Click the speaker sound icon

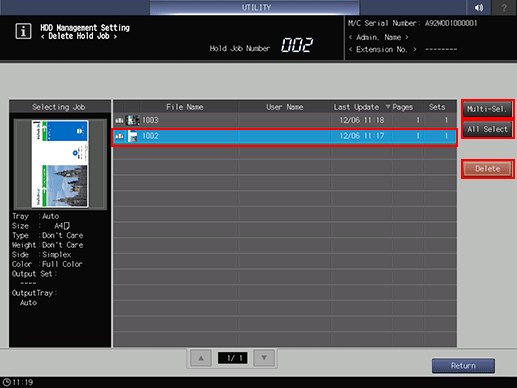(x=479, y=7)
